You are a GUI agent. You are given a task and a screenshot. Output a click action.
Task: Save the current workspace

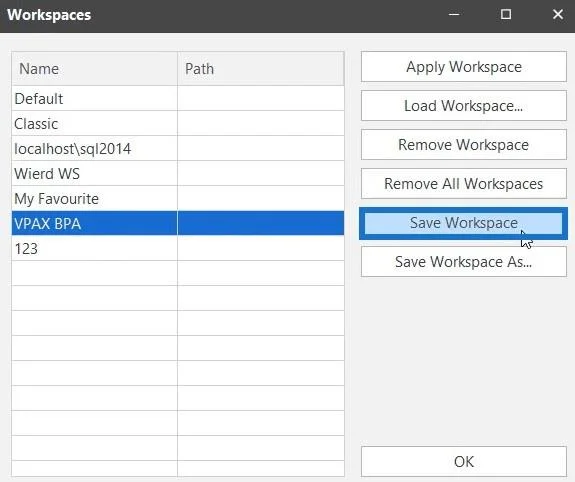(x=464, y=223)
